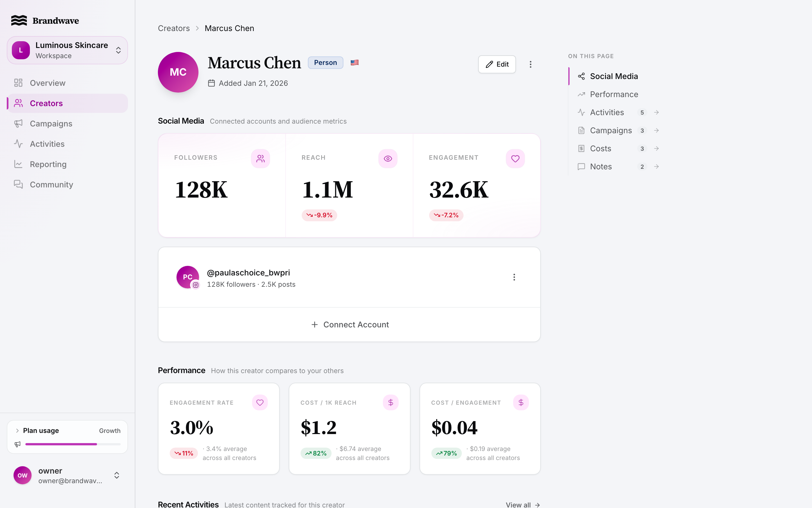The image size is (812, 508).
Task: Click the megaphone icon in Plan usage
Action: 17,444
